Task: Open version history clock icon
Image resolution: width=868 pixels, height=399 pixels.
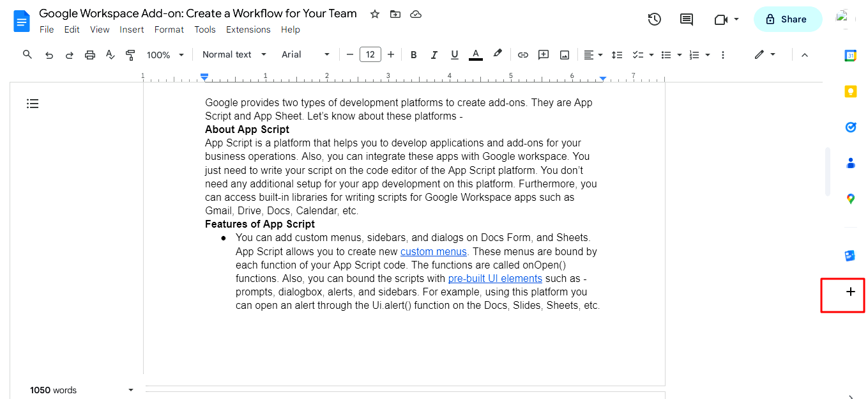Action: tap(654, 19)
